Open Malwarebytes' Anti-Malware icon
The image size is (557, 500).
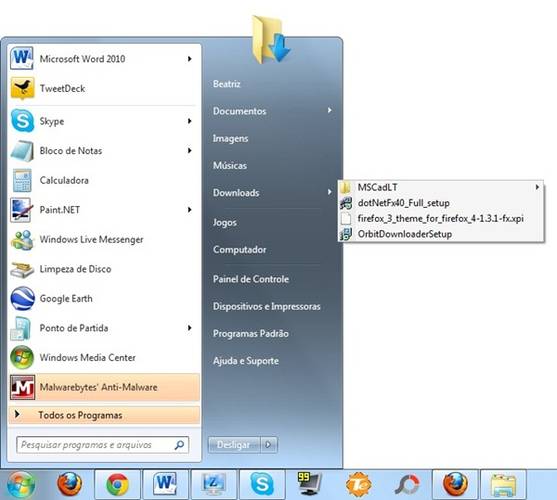pyautogui.click(x=22, y=387)
